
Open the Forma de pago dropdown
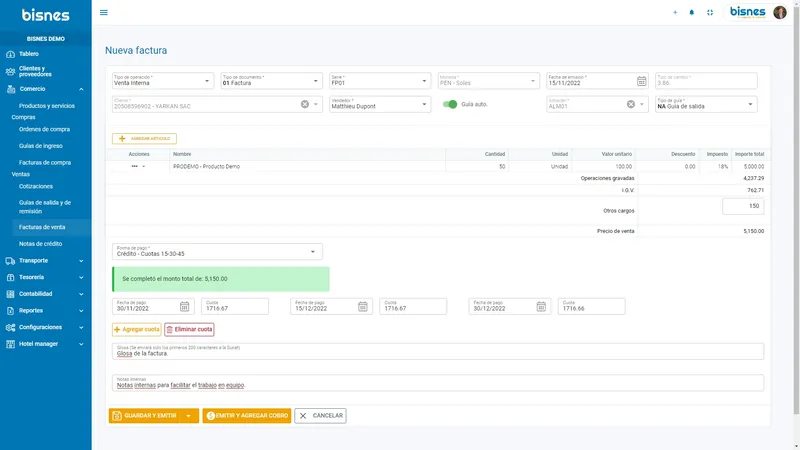point(217,252)
